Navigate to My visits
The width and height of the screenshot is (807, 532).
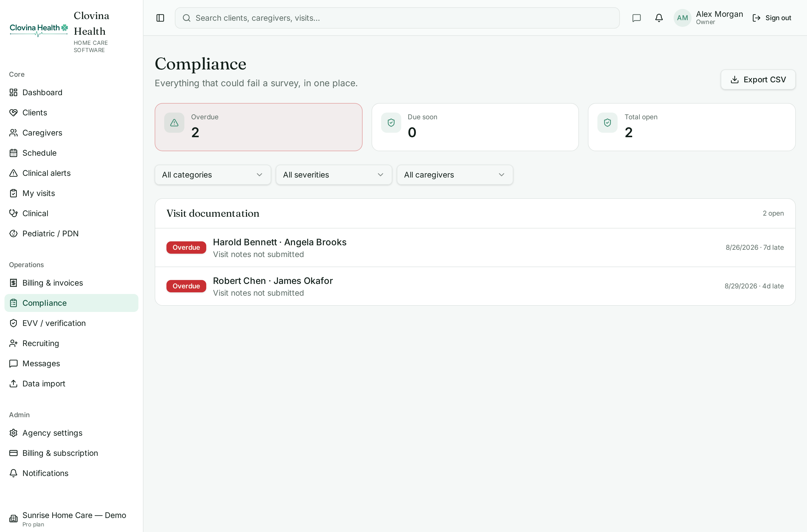tap(71, 193)
